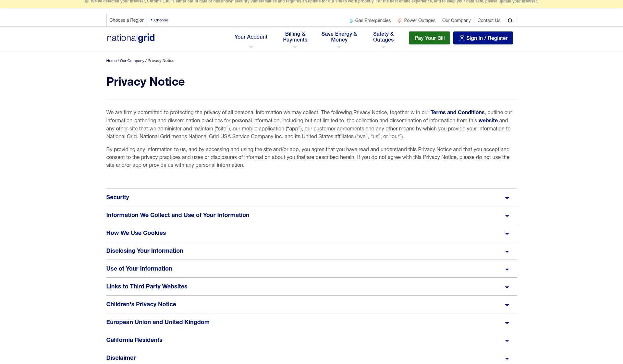
Task: Click the Sign In / Register button
Action: [483, 38]
